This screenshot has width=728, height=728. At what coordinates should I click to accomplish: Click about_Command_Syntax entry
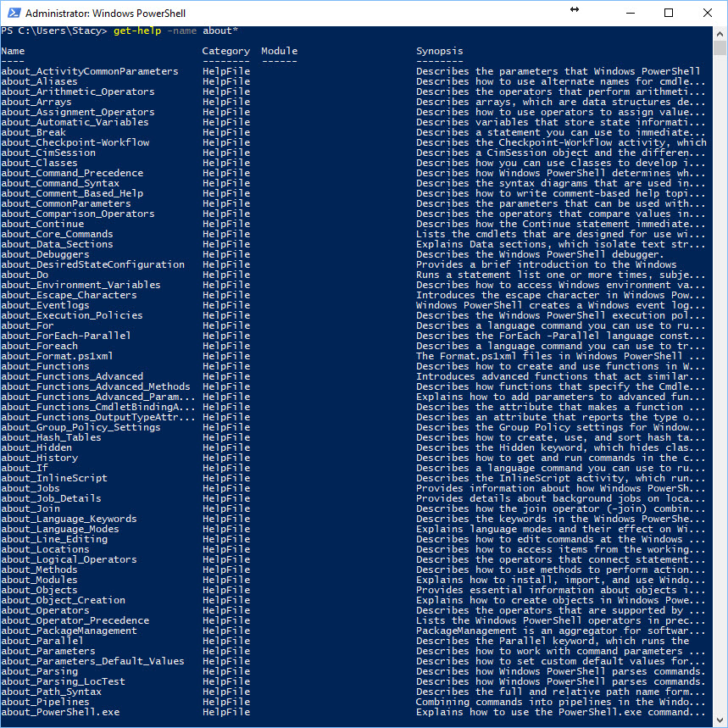coord(60,183)
